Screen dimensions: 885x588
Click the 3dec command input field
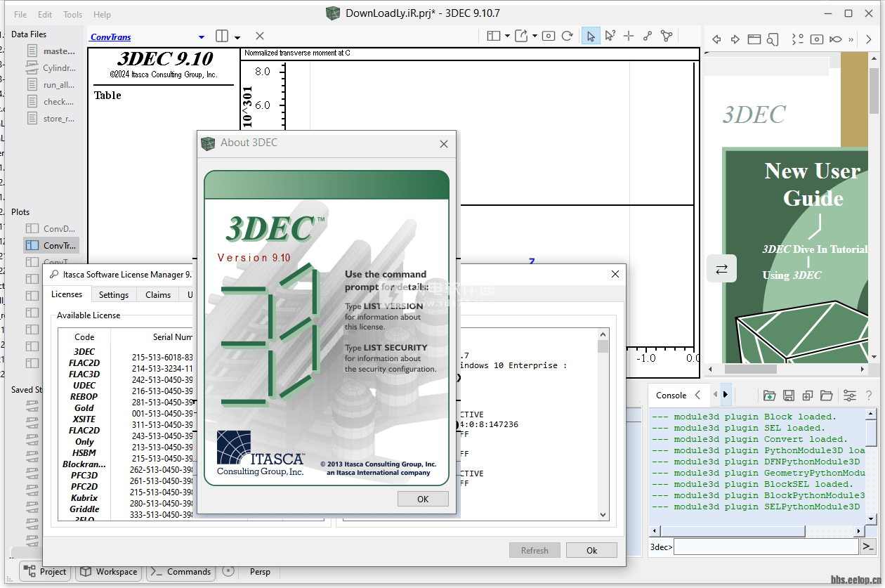pos(766,547)
